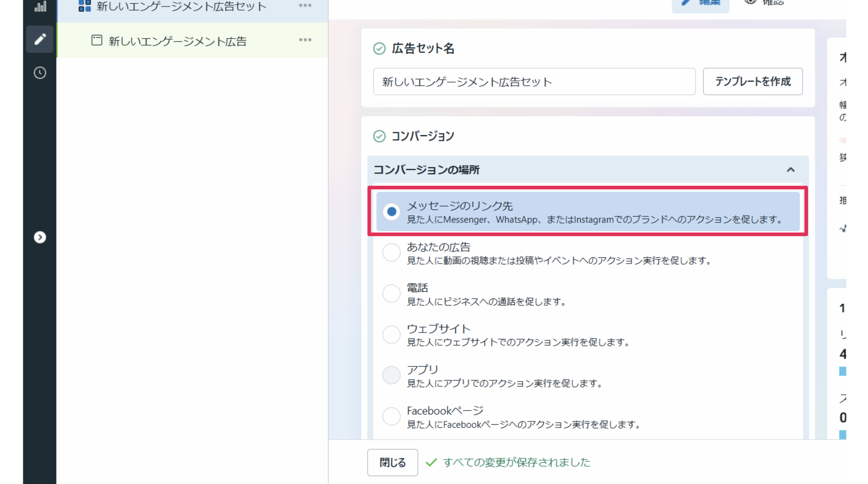Click ad page icon beside 新しいエンゲージメント広告
Viewport: 868px width, 484px height.
[97, 40]
